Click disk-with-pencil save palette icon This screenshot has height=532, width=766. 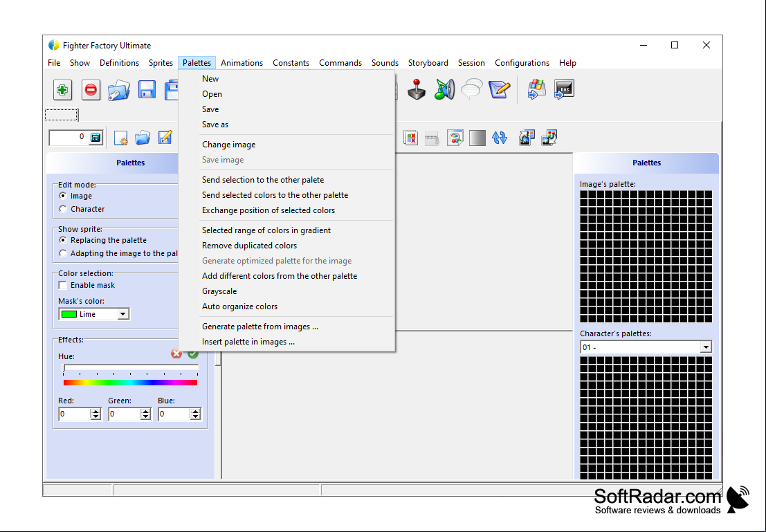tap(165, 138)
